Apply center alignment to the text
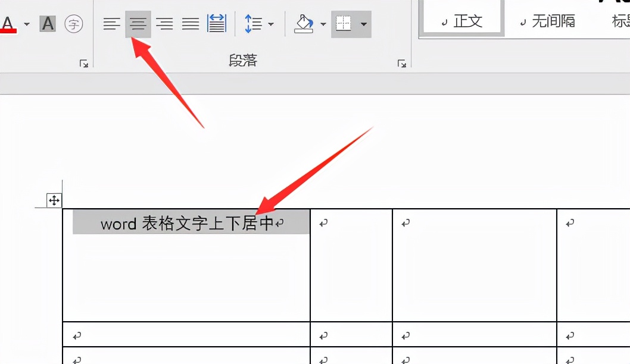630x364 pixels. (138, 24)
